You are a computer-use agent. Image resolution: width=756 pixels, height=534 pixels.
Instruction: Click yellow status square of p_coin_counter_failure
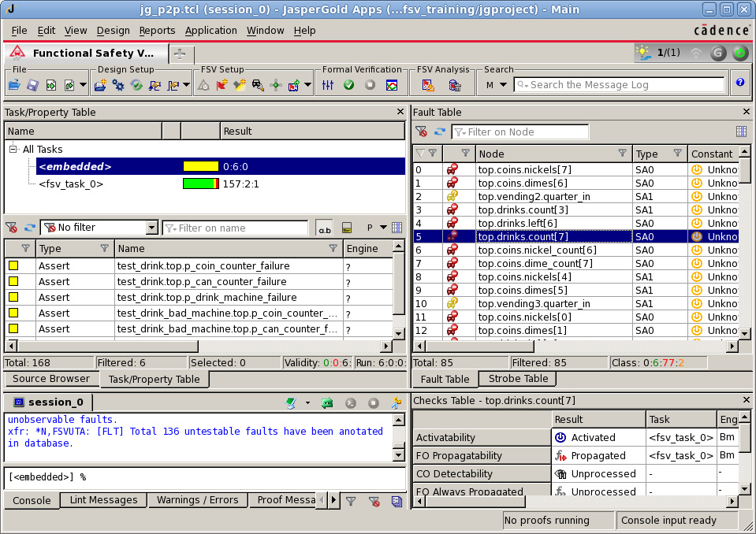pyautogui.click(x=13, y=265)
